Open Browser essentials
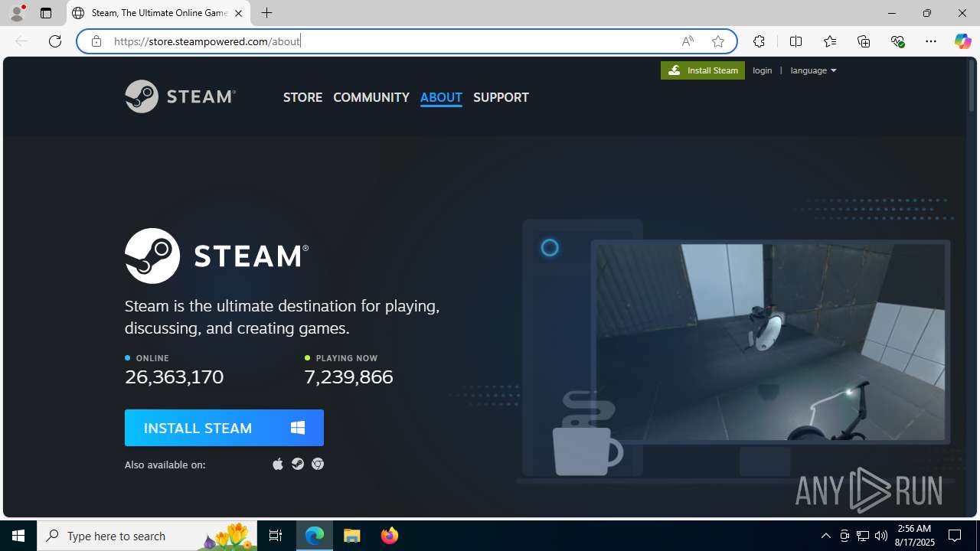The height and width of the screenshot is (551, 980). tap(897, 41)
